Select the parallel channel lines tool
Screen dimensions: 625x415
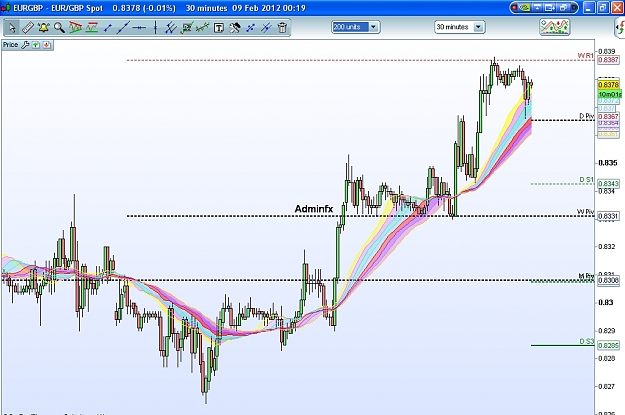[171, 28]
